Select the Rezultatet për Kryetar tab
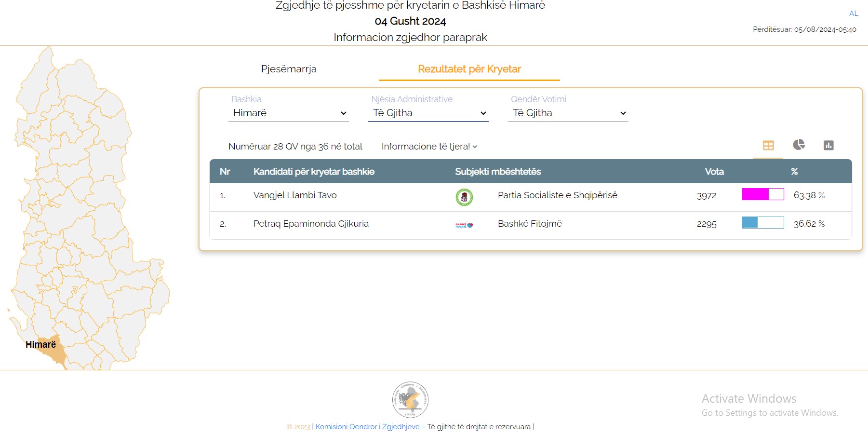Screen dimensions: 868x435 (469, 69)
